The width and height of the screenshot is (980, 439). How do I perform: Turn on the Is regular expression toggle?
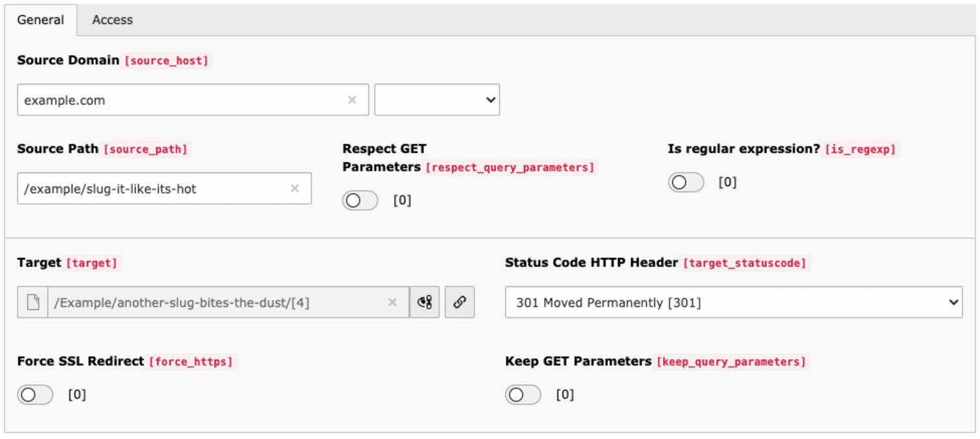tap(685, 182)
